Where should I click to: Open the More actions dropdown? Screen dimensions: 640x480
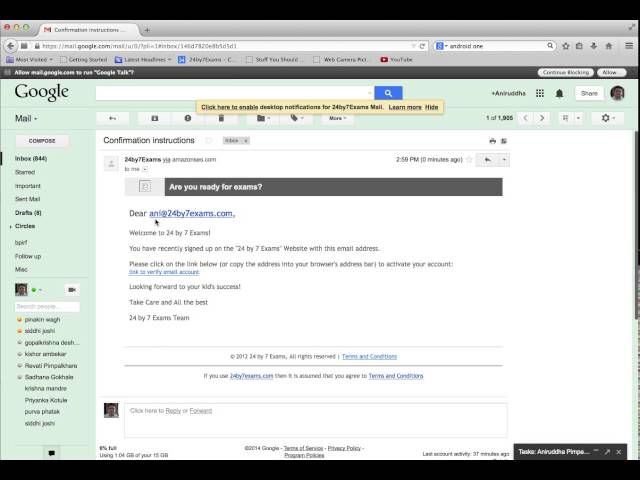338,118
